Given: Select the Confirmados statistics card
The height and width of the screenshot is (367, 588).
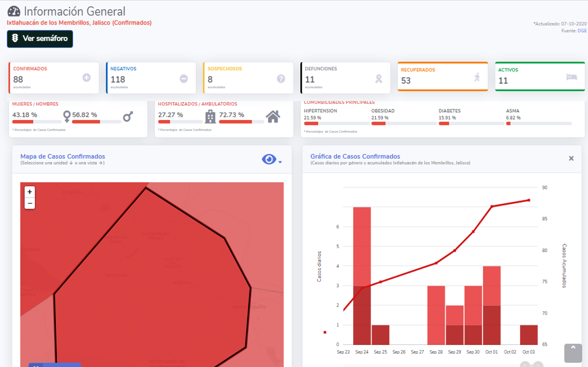Looking at the screenshot, I should pyautogui.click(x=54, y=78).
